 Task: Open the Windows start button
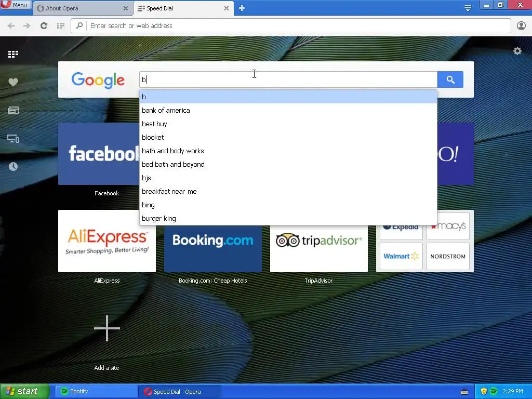[x=24, y=392]
